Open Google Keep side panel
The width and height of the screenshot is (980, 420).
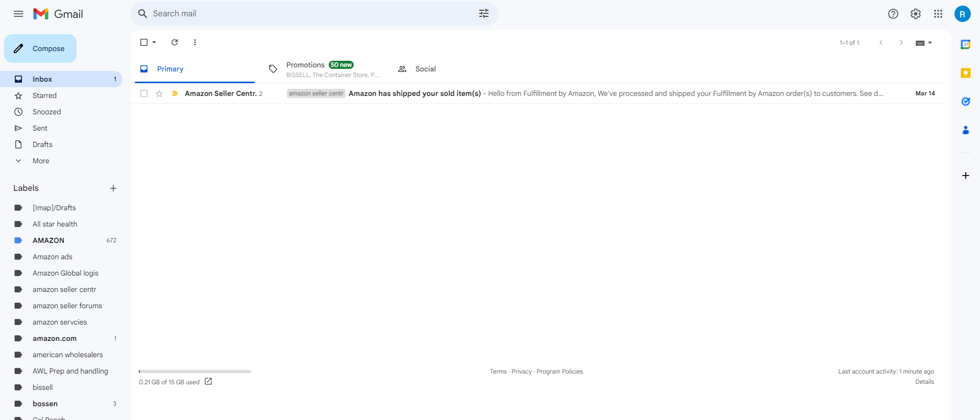(966, 73)
